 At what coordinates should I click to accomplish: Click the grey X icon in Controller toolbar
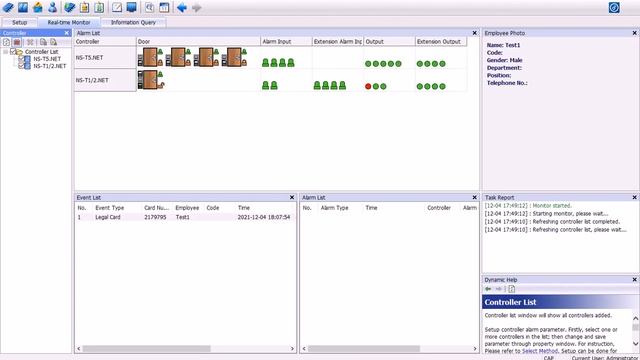[x=30, y=42]
